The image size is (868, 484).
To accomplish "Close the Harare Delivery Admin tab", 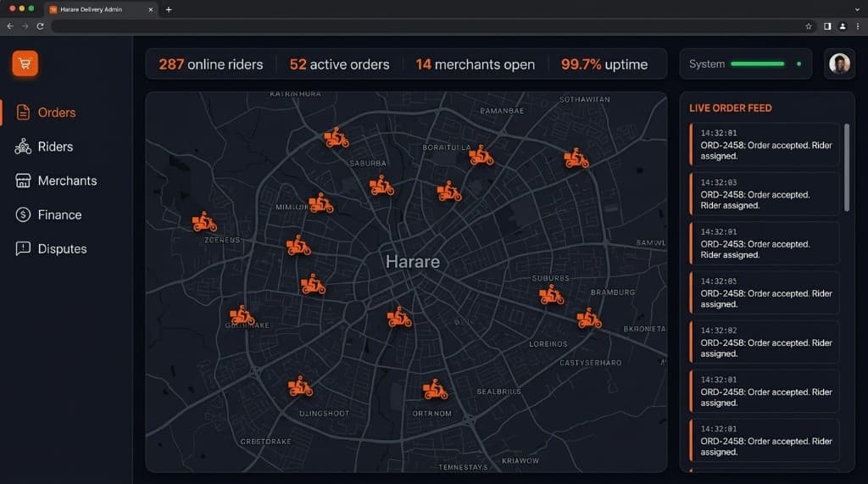I will pos(151,9).
